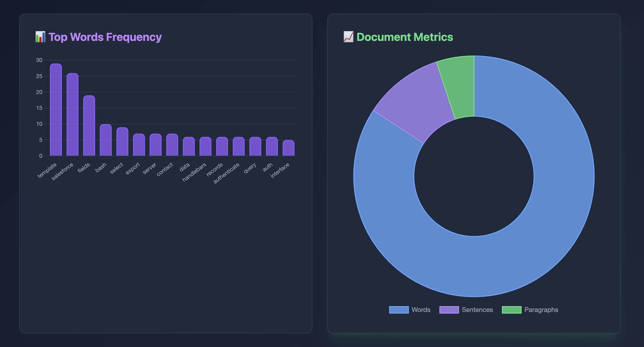644x347 pixels.
Task: Click the line chart emoji icon
Action: (x=348, y=37)
